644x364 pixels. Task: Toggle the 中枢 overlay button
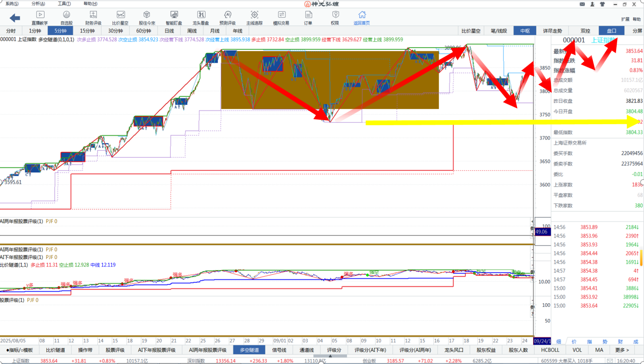click(525, 31)
